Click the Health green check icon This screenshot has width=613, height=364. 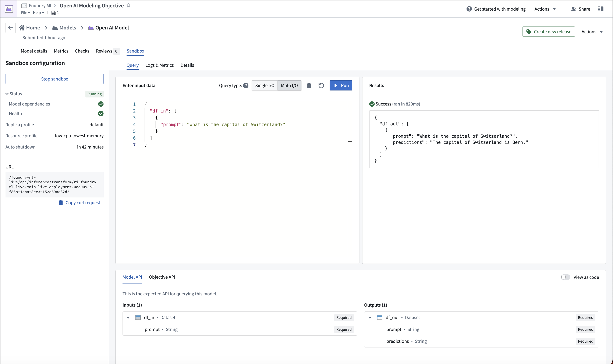[x=101, y=114]
